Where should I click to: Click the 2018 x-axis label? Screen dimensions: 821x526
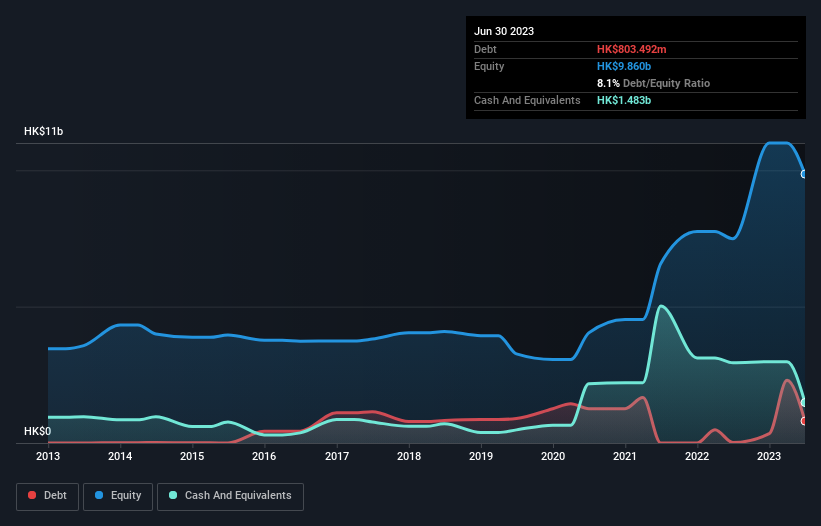(x=409, y=456)
